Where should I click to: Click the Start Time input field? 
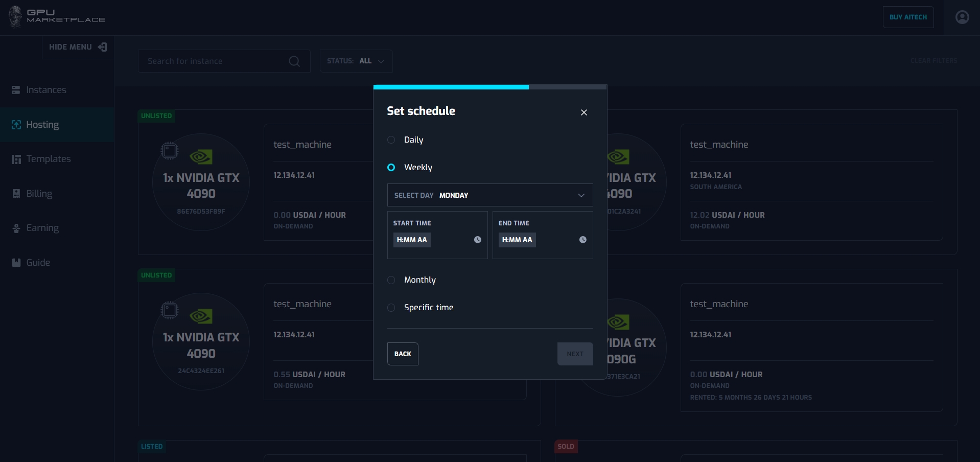[x=412, y=240]
